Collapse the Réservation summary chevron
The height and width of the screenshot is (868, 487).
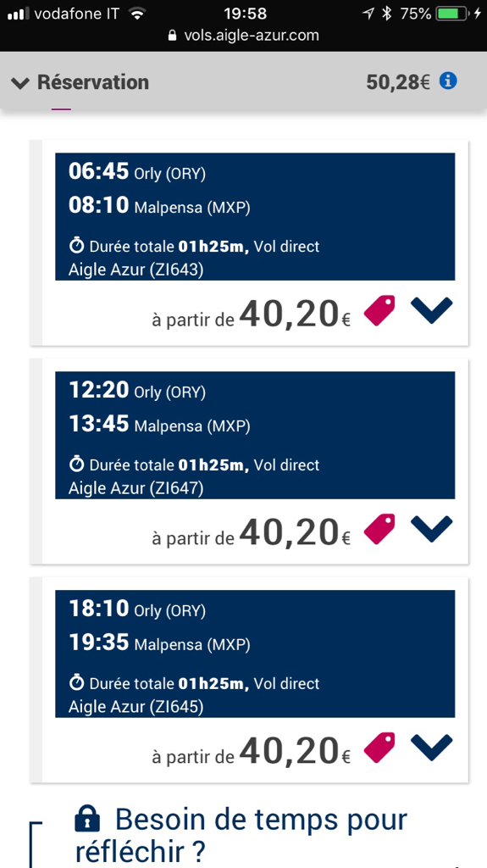coord(20,84)
